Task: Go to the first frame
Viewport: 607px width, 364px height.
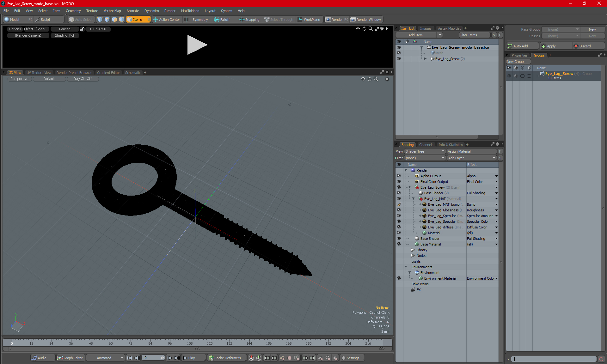Action: [129, 358]
